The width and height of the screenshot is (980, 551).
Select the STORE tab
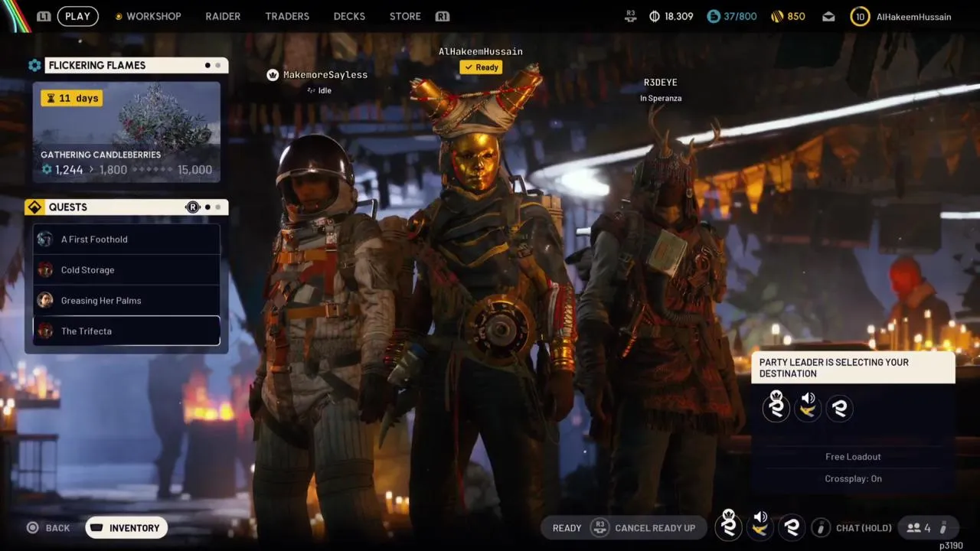[405, 16]
